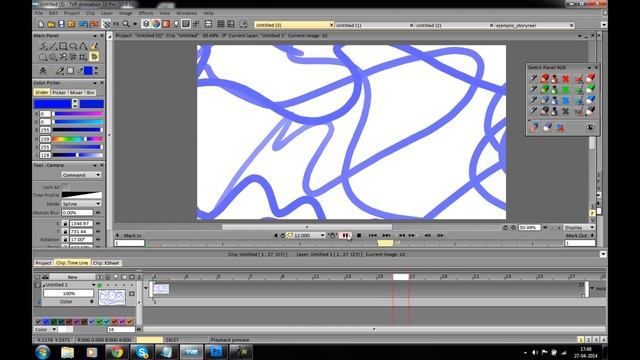
Task: Select room 2 button in status bar
Action: click(588, 340)
